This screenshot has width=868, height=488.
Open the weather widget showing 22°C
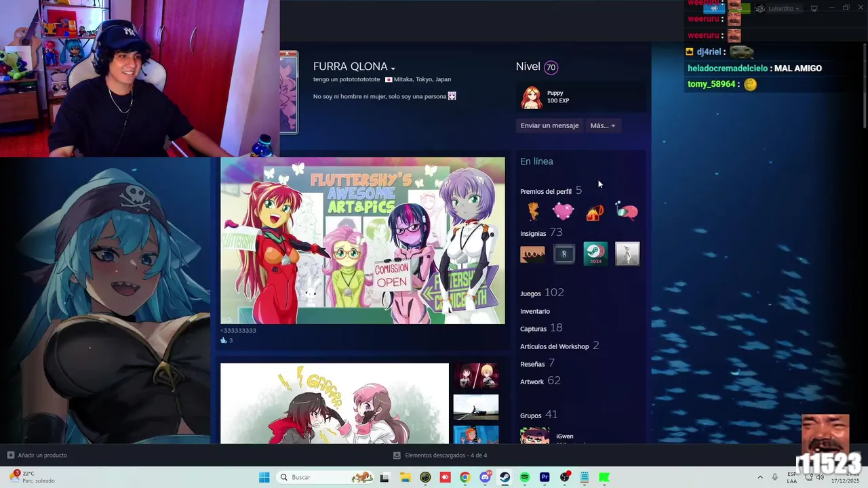(32, 477)
